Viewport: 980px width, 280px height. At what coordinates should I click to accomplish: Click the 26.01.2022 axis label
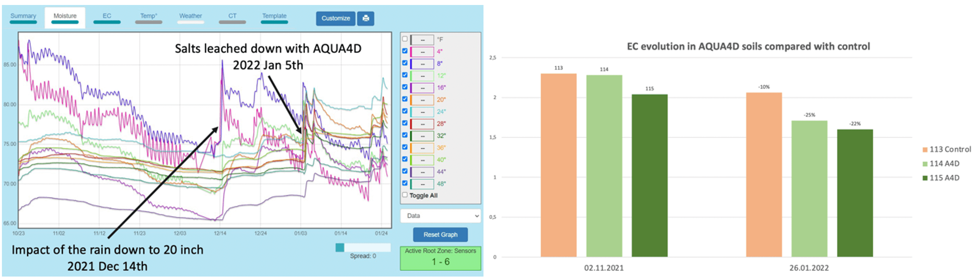809,268
